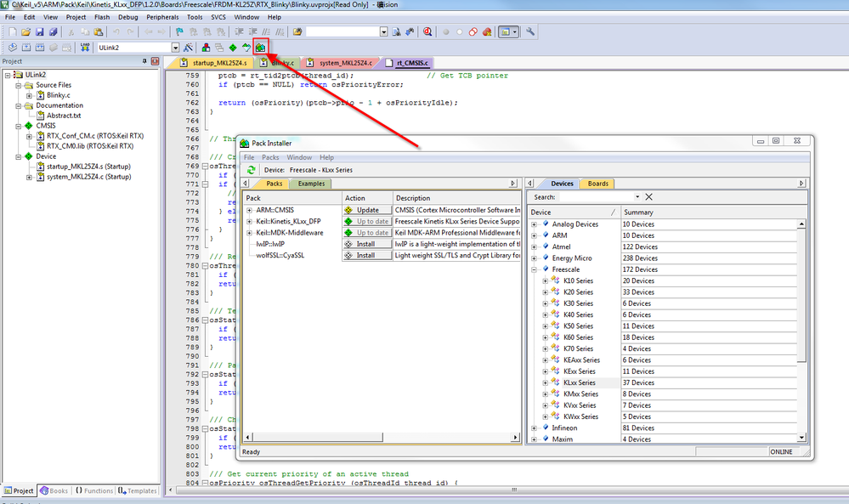Select Abstract.txt in the project tree
Image resolution: width=849 pixels, height=504 pixels.
tap(64, 116)
